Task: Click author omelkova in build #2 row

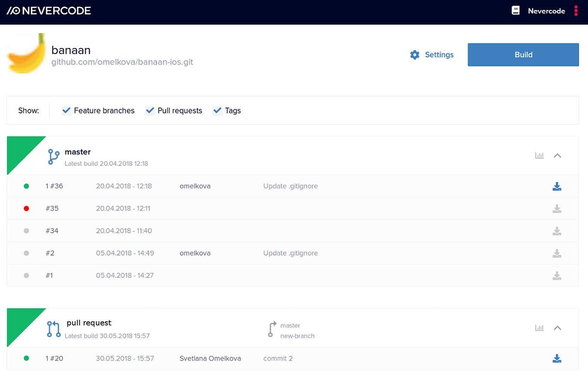Action: 195,253
